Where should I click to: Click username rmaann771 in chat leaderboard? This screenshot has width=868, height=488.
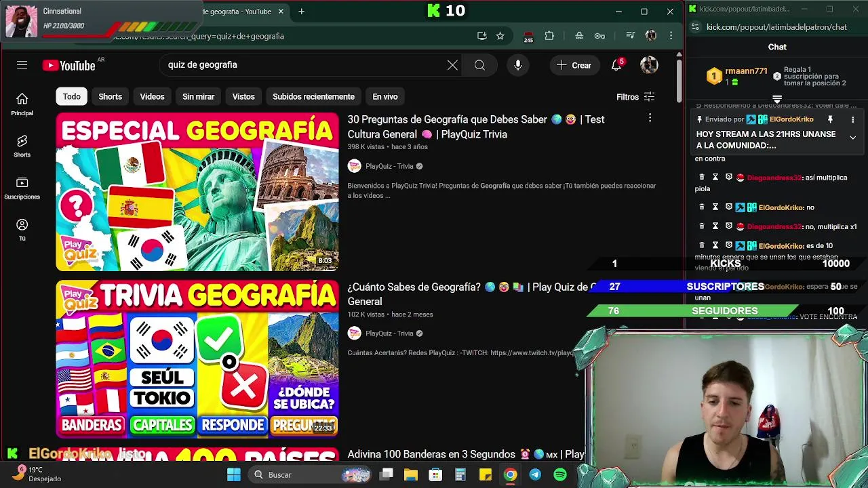pos(746,71)
